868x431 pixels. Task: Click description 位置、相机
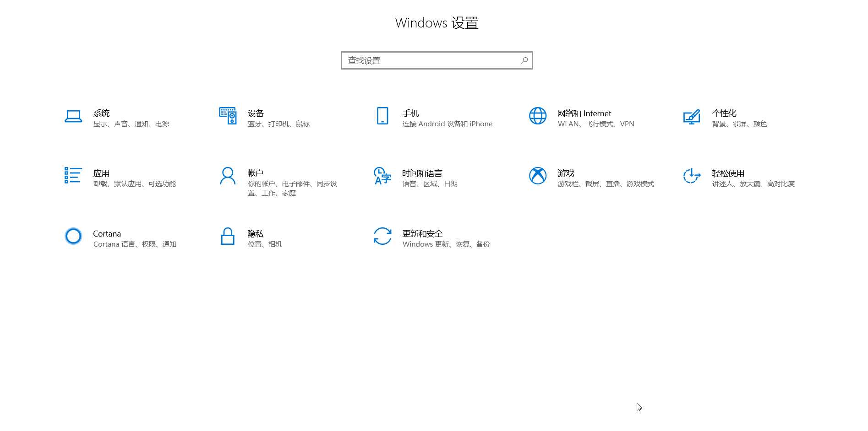(x=265, y=244)
